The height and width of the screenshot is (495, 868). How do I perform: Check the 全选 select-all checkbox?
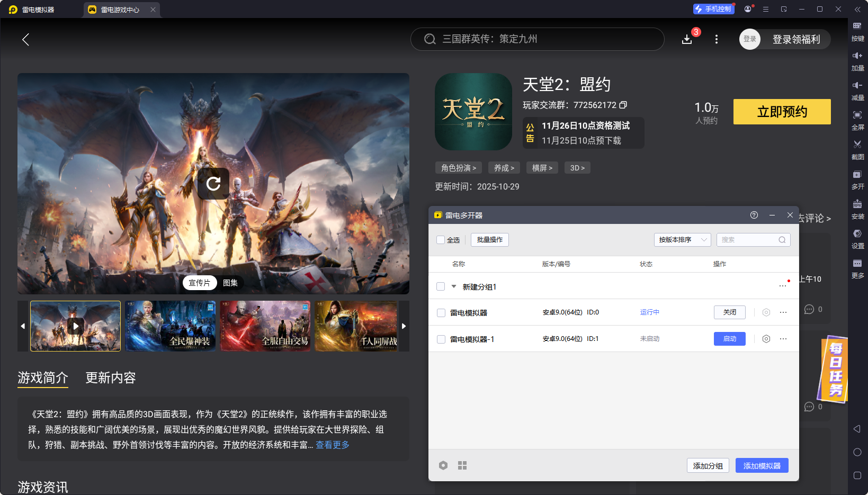pyautogui.click(x=440, y=239)
